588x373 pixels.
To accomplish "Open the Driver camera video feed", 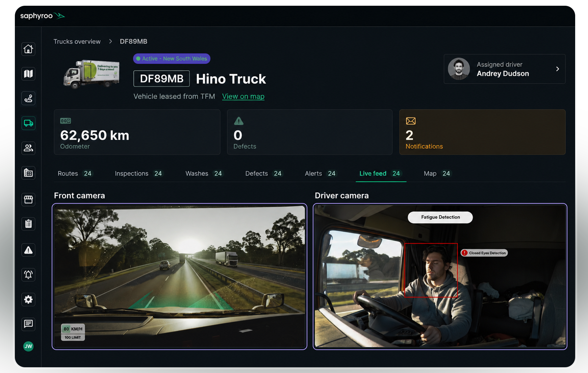I will click(440, 276).
